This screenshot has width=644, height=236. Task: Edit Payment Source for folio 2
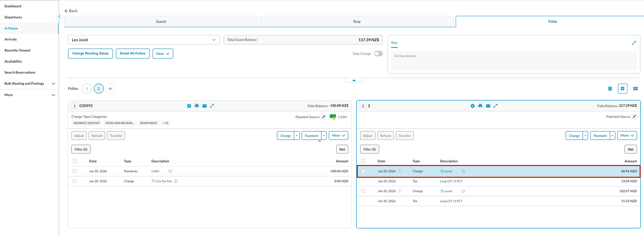tap(634, 117)
